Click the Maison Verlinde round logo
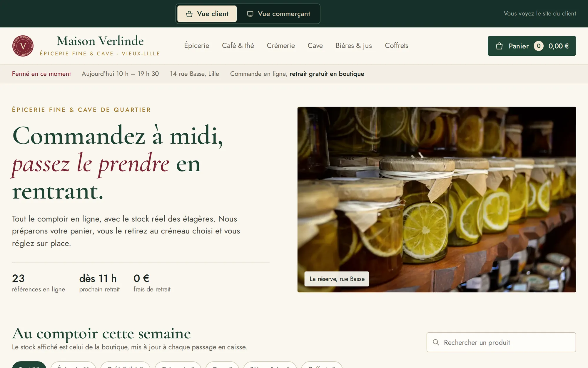 (x=23, y=46)
